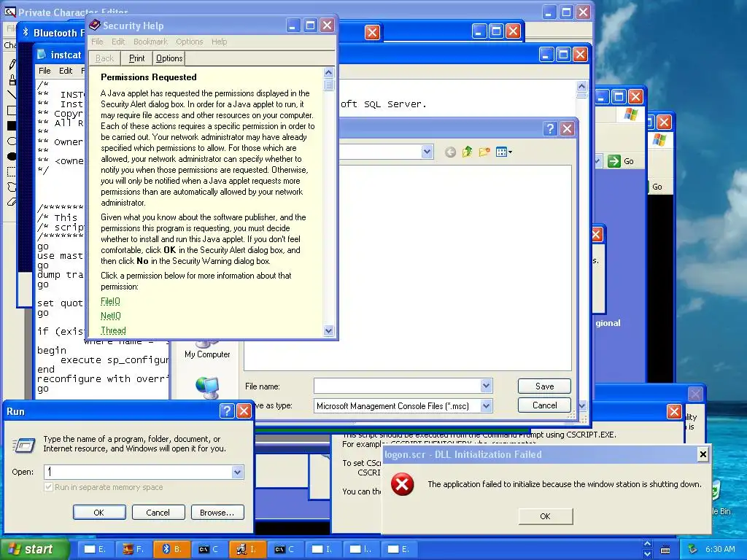The image size is (747, 560).
Task: Click the help question mark in Run dialog title
Action: (x=227, y=411)
